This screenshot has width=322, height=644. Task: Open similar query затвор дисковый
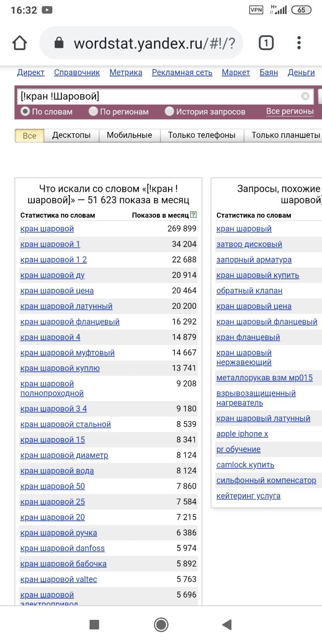pyautogui.click(x=249, y=245)
